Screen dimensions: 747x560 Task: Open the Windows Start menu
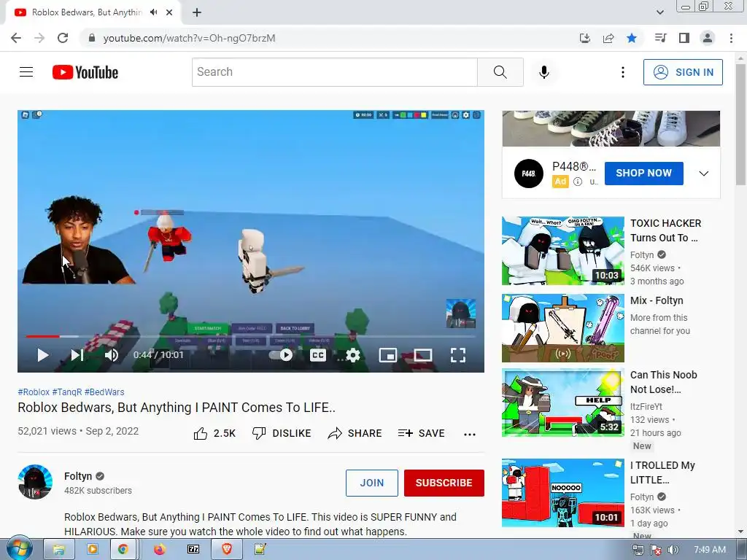click(x=20, y=549)
